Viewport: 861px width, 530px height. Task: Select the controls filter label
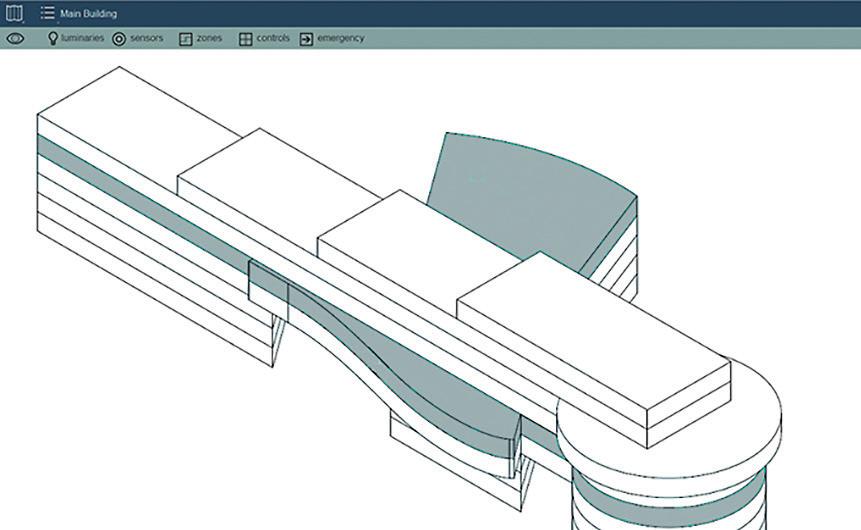pos(273,38)
